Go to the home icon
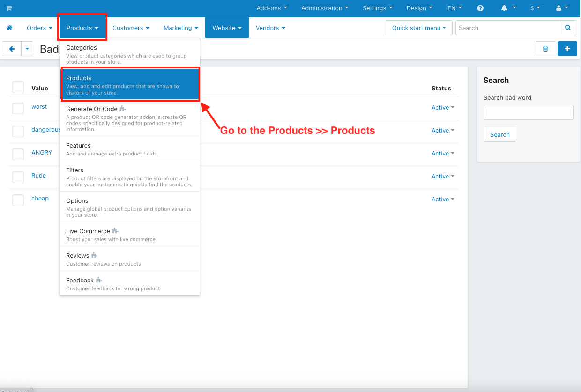Viewport: 581px width, 392px height. 9,28
